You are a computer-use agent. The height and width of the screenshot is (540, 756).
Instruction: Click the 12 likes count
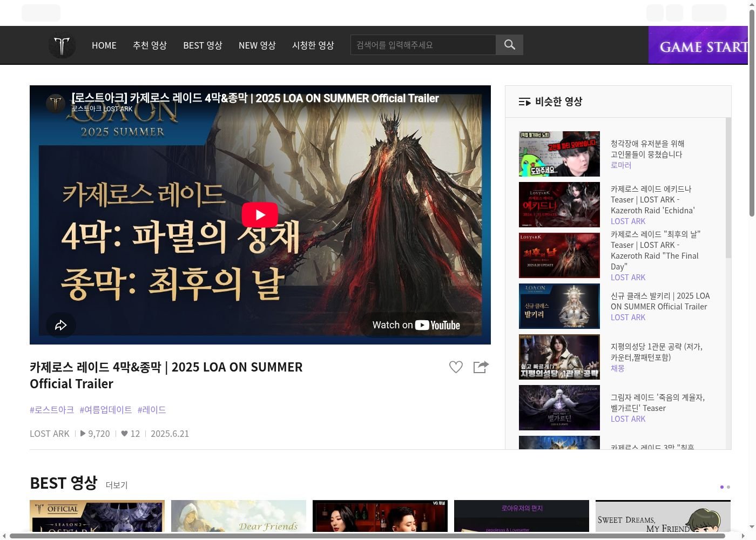(130, 434)
